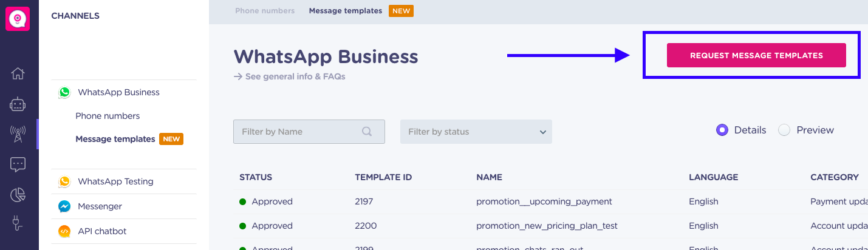Click the WhatsApp Business page title

click(x=326, y=56)
